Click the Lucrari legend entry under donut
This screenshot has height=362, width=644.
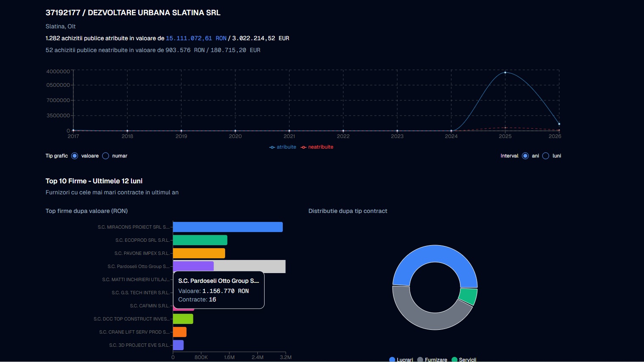coord(401,359)
